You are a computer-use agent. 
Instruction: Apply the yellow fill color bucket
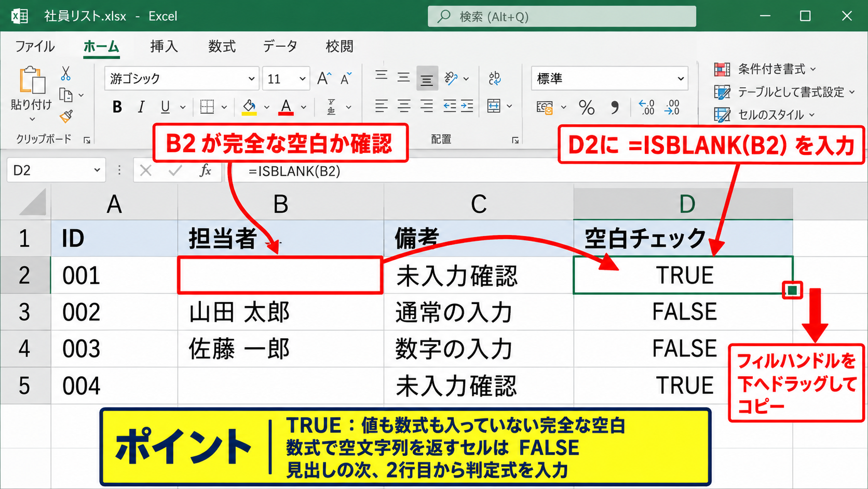tap(249, 107)
